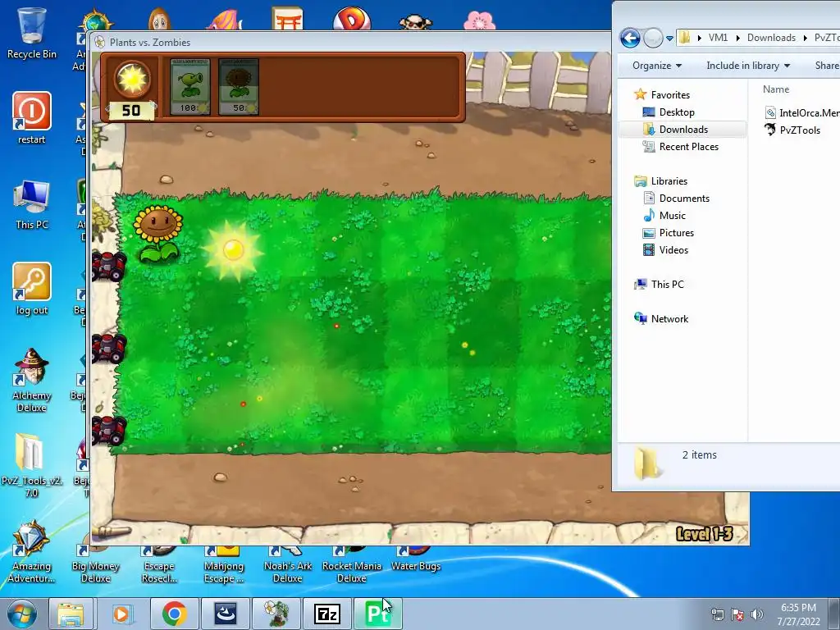Open the log out desktop shortcut
This screenshot has height=630, width=840.
pos(32,290)
